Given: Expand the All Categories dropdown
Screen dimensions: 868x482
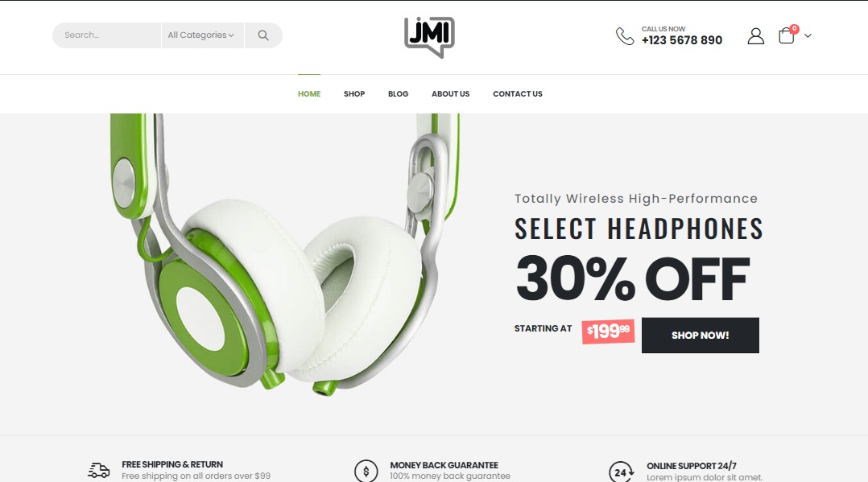Looking at the screenshot, I should tap(202, 35).
